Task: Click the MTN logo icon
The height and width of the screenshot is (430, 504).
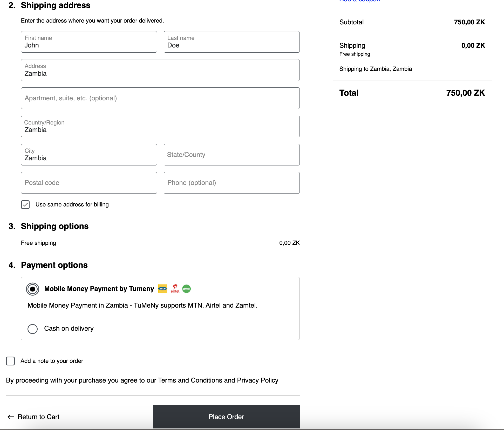Action: tap(162, 289)
